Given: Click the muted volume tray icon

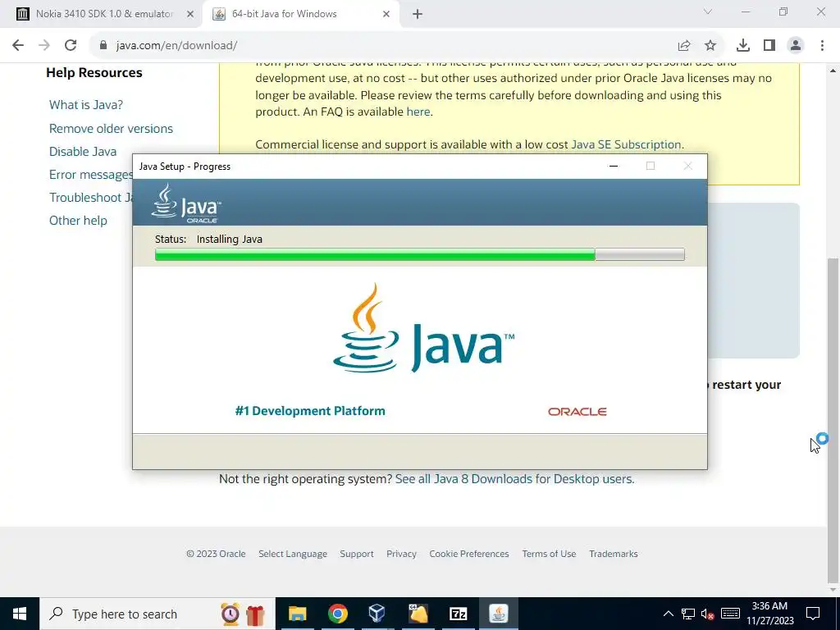Looking at the screenshot, I should [x=708, y=614].
